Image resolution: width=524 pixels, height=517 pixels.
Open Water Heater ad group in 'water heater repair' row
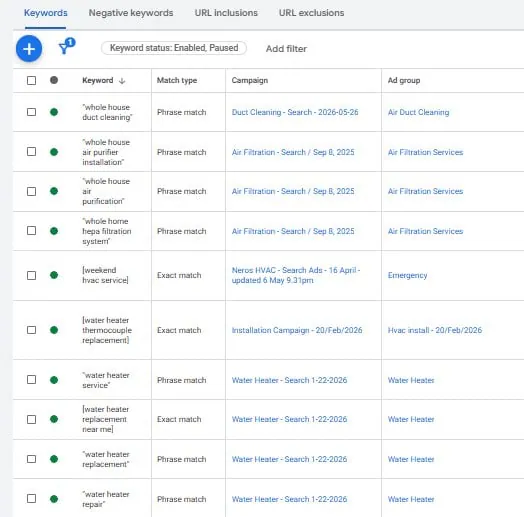pos(411,499)
